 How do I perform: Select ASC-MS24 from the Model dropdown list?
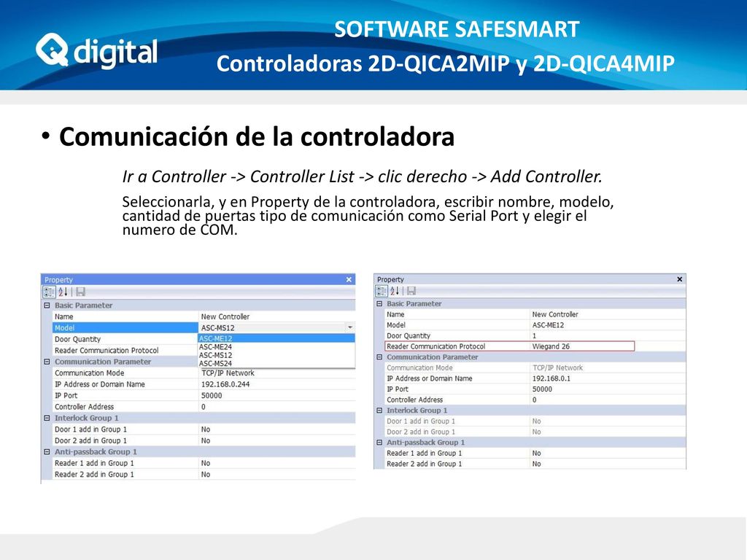276,363
